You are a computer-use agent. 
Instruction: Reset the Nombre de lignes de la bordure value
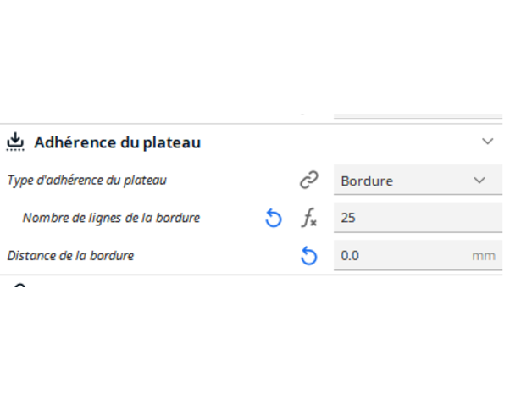(x=273, y=219)
